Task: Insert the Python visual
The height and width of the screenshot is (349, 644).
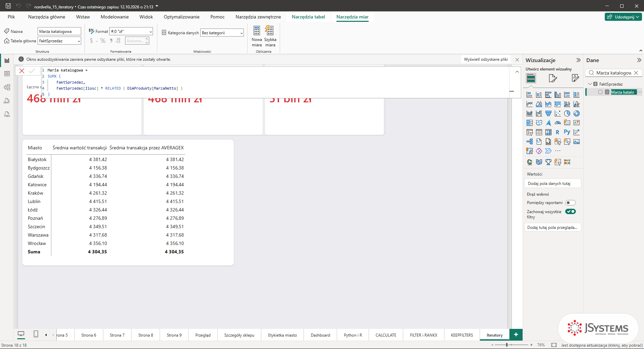Action: pos(567,132)
